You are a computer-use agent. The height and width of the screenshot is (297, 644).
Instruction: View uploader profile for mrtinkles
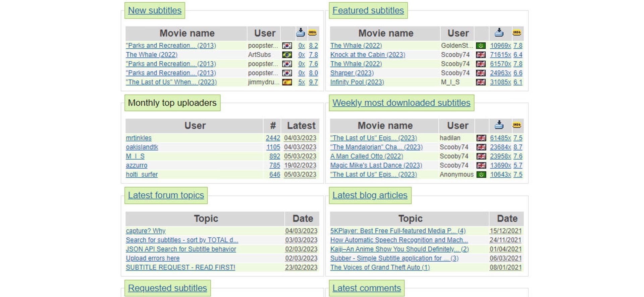pos(139,138)
